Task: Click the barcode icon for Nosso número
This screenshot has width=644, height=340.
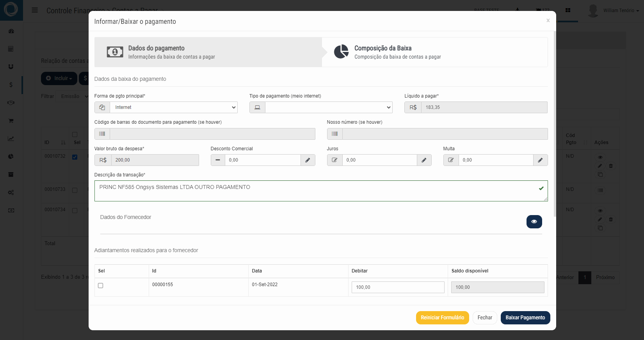Action: coord(334,134)
